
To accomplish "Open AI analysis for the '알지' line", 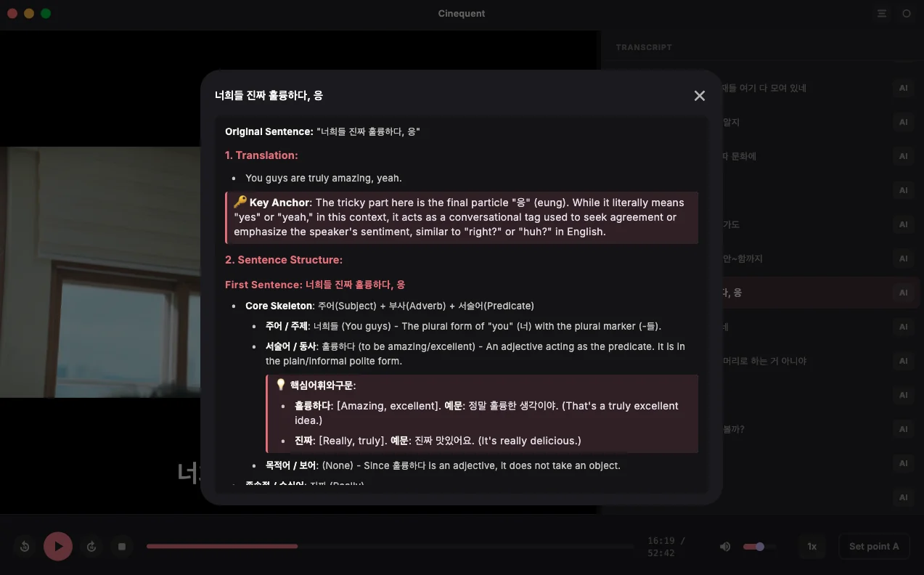I will pyautogui.click(x=904, y=122).
